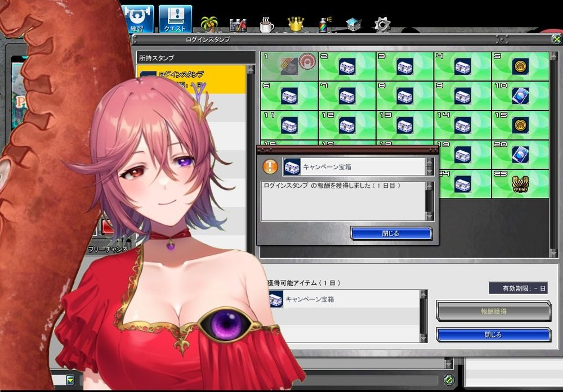
Task: Click キャンペーン宝箱 item in popup header
Action: 354,167
